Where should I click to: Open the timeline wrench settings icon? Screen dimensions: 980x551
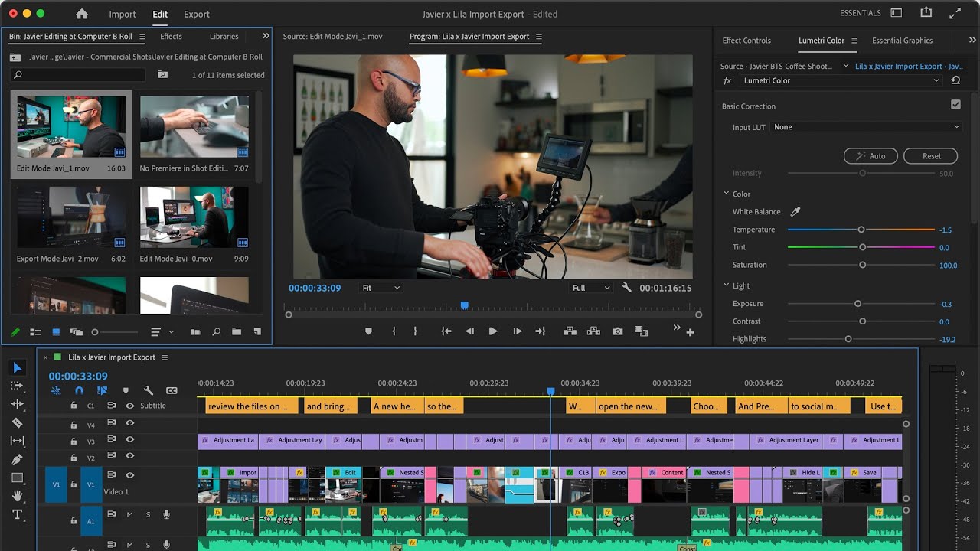[x=149, y=390]
